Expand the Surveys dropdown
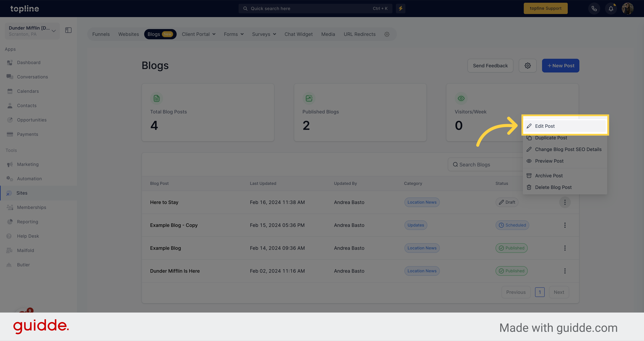 264,34
